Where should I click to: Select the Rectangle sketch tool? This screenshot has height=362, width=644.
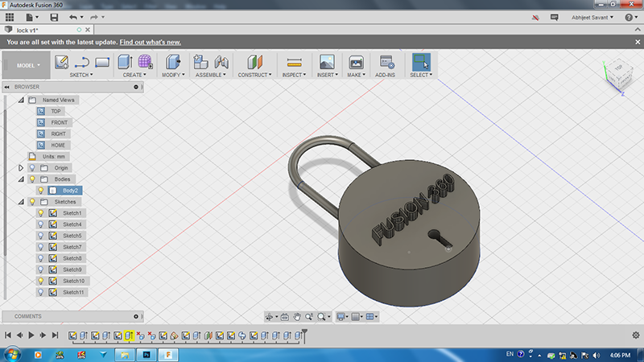coord(102,63)
